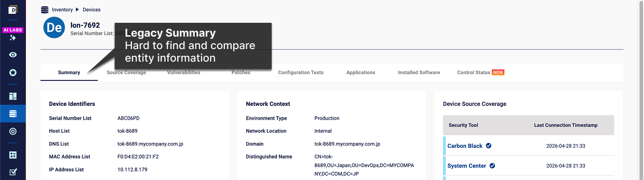Select Environment Type value Production
The width and height of the screenshot is (644, 180).
(x=327, y=118)
